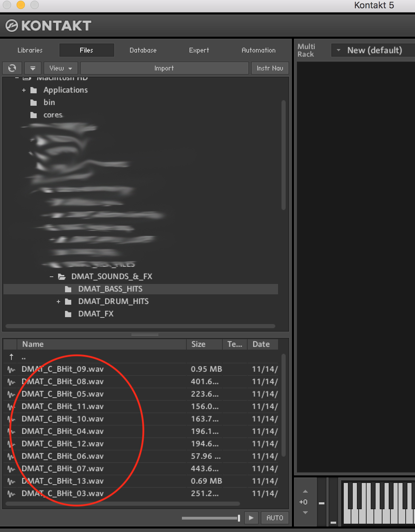The image size is (415, 532).
Task: Switch to the Files tab
Action: 86,50
